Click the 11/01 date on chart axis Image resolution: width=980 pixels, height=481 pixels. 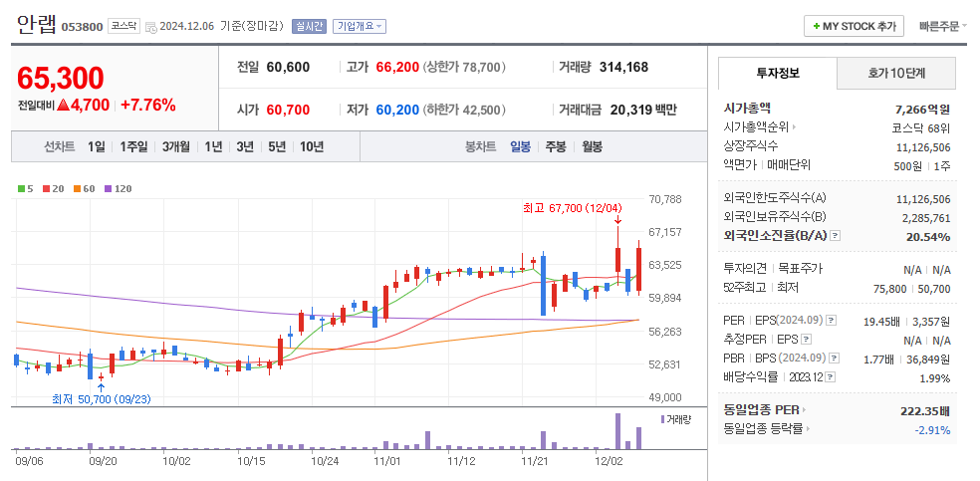[x=386, y=461]
